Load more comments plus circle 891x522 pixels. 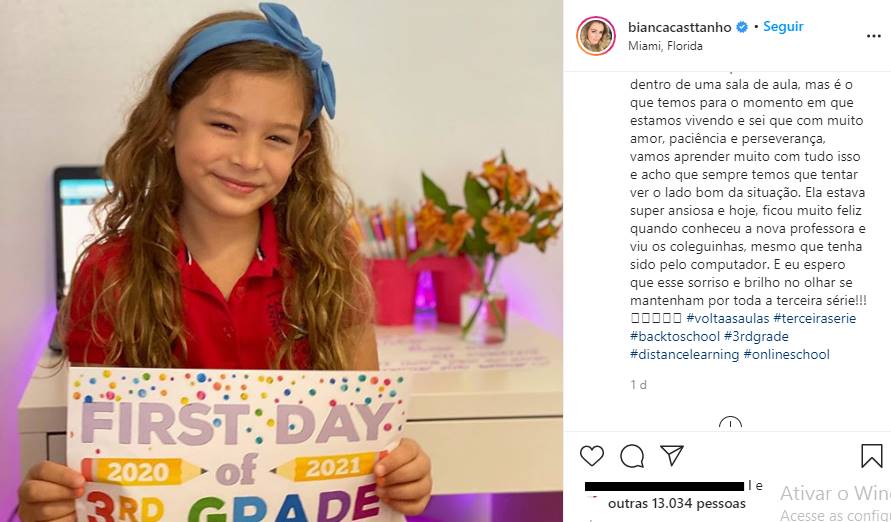click(x=730, y=424)
